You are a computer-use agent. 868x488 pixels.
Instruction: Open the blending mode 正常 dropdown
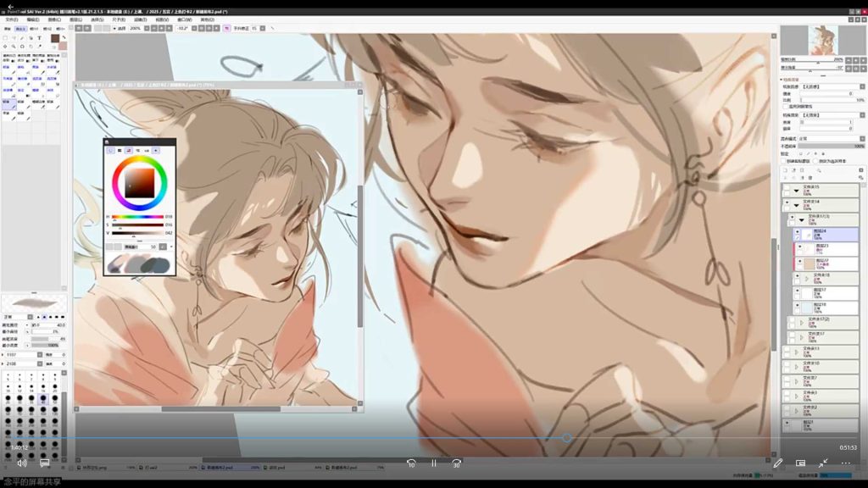pyautogui.click(x=830, y=138)
